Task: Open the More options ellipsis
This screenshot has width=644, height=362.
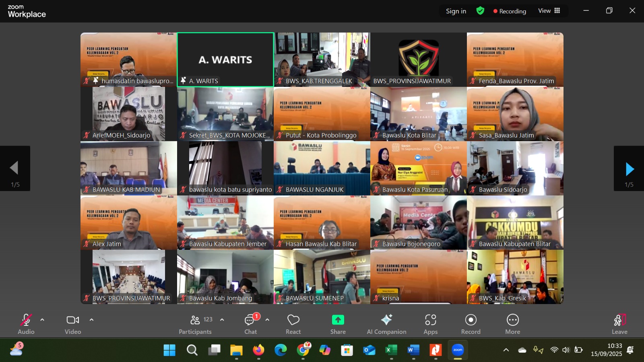Action: coord(512,320)
